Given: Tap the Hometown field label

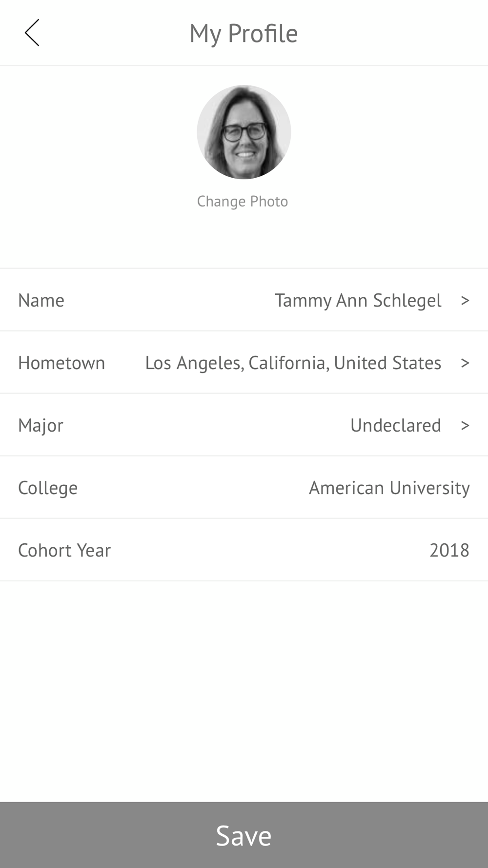Looking at the screenshot, I should 61,363.
